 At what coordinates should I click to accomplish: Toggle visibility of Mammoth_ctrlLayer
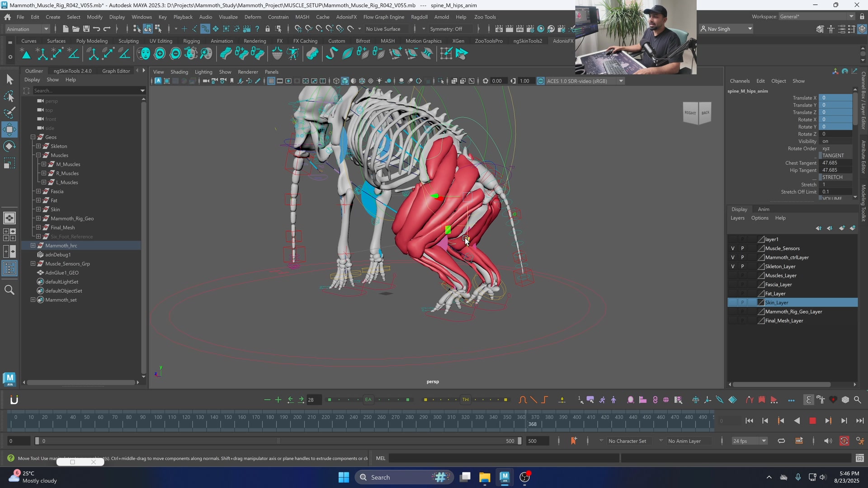coord(733,258)
